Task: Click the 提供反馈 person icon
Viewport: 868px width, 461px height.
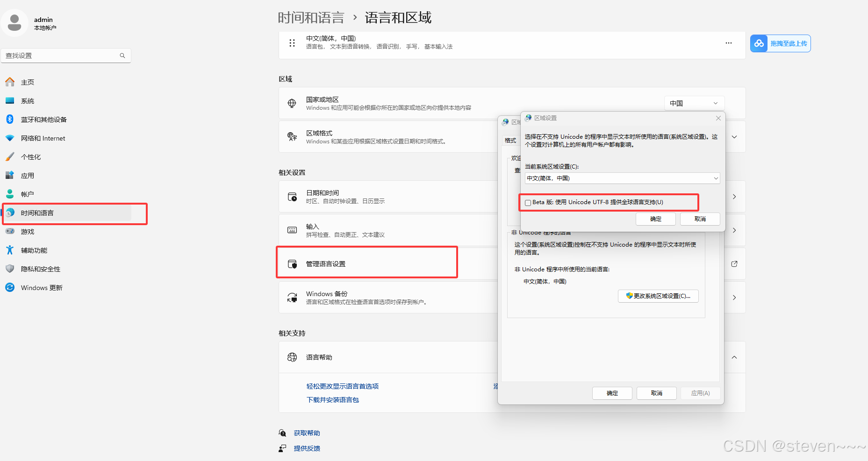Action: point(282,448)
